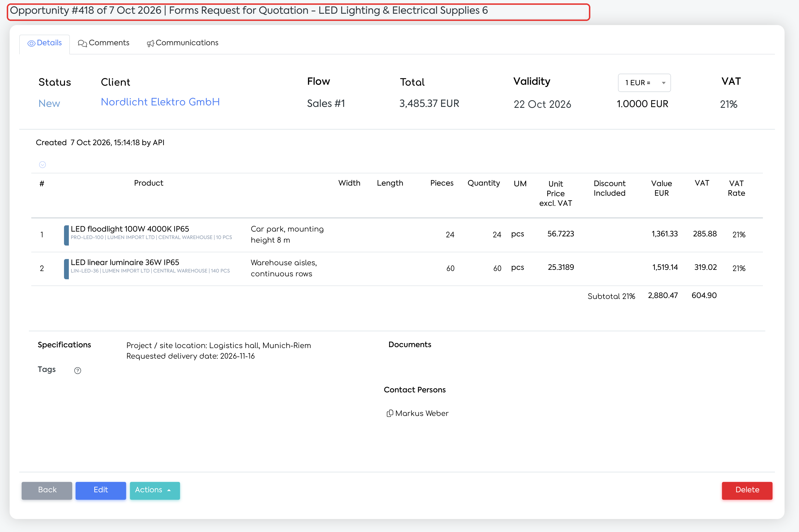Click the 'Car park, mounting height 8 m' note
The width and height of the screenshot is (799, 532).
coord(287,234)
